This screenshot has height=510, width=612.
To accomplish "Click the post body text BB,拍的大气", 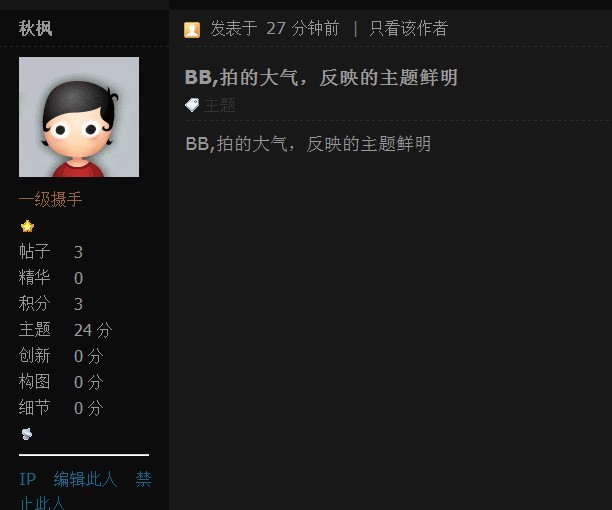I will coord(308,144).
